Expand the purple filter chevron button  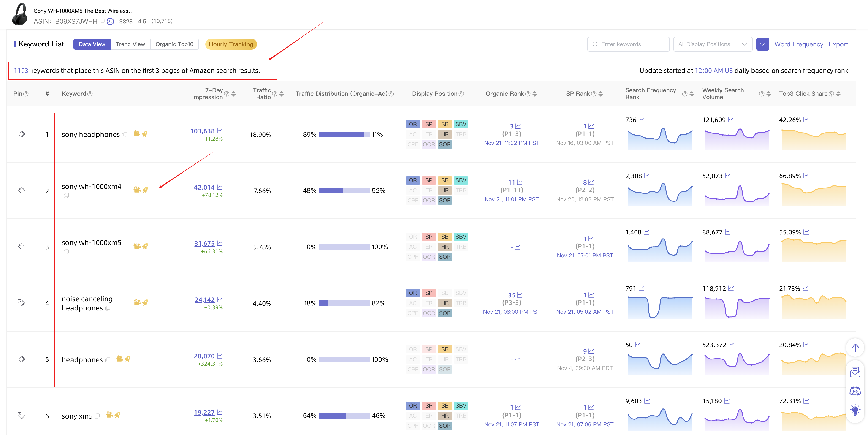[x=762, y=44]
